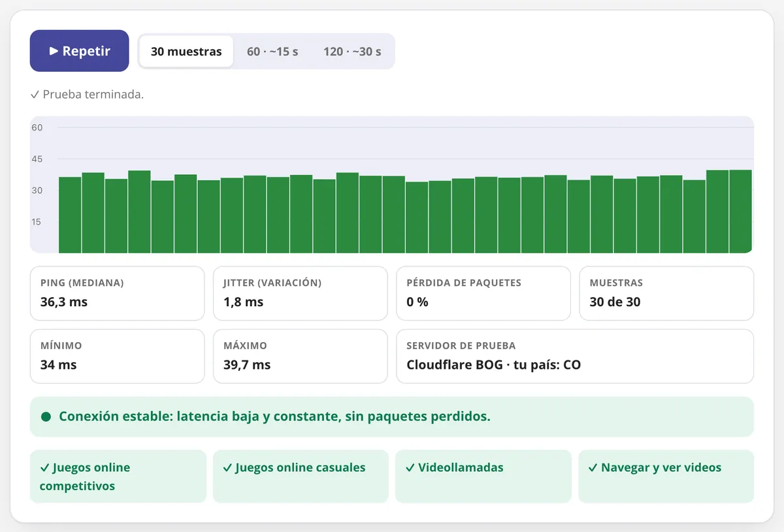Click the Repetir button
Viewport: 784px width, 532px height.
pyautogui.click(x=79, y=51)
